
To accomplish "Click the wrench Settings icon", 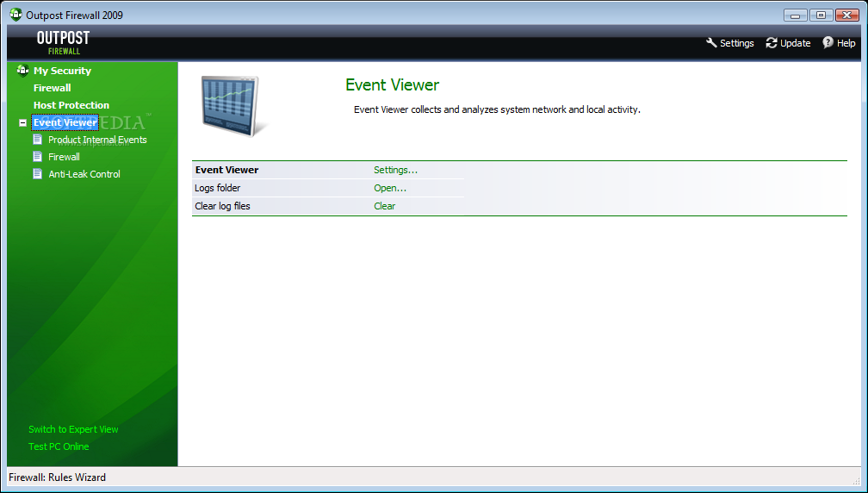I will [x=711, y=42].
